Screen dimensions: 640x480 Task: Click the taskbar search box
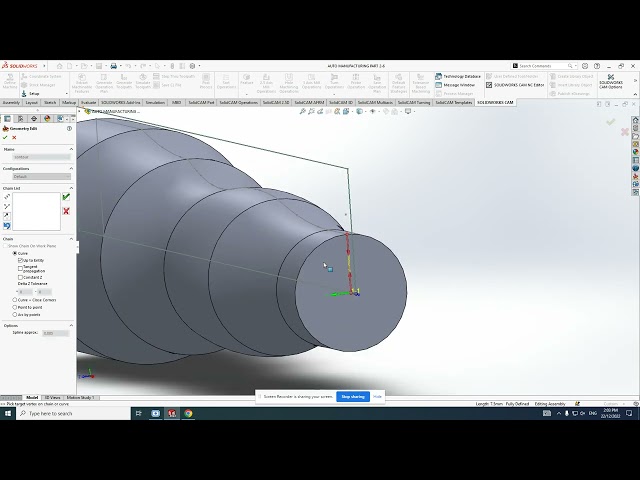73,413
